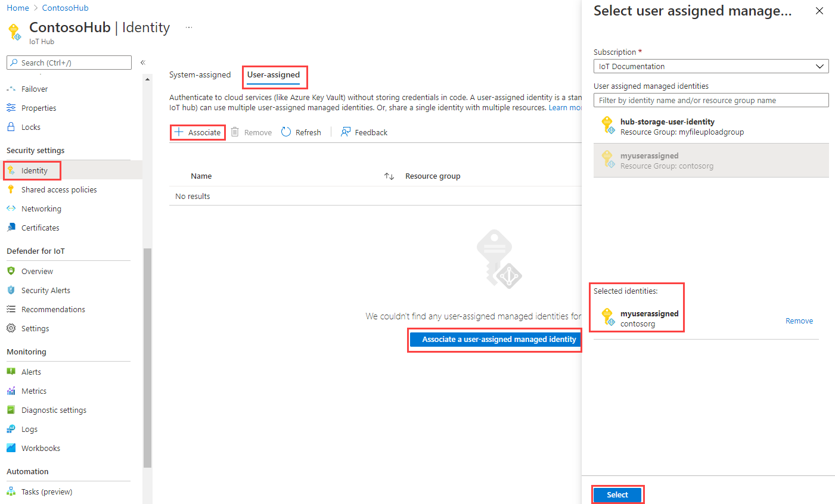Open Identity in the sidebar menu

click(34, 170)
